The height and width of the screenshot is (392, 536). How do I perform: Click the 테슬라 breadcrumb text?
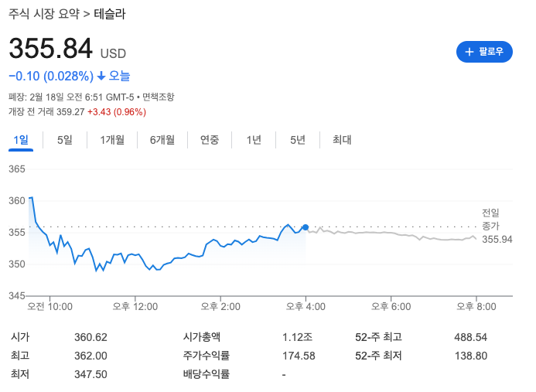(110, 14)
